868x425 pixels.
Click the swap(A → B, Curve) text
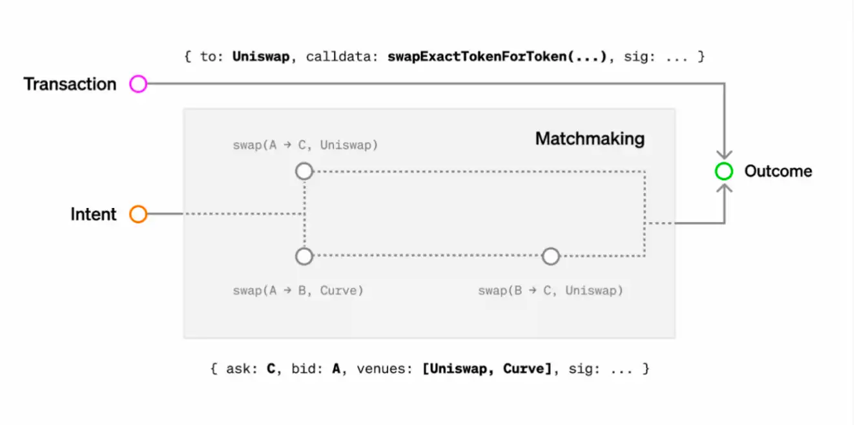pos(298,291)
